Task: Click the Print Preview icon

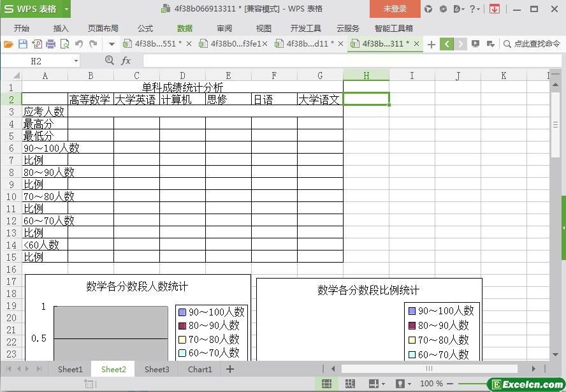Action: (64, 44)
